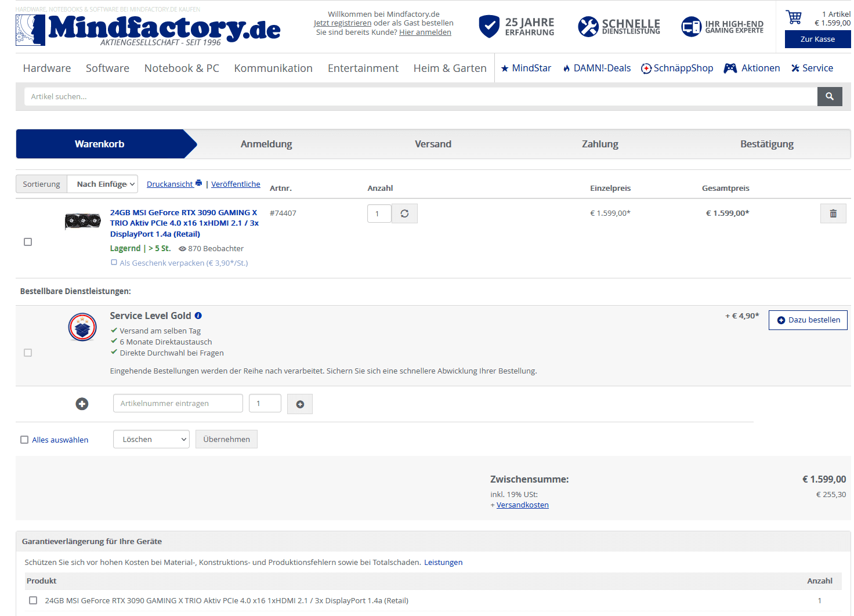
Task: Check the RTX 3090 cart item checkbox
Action: [x=28, y=242]
